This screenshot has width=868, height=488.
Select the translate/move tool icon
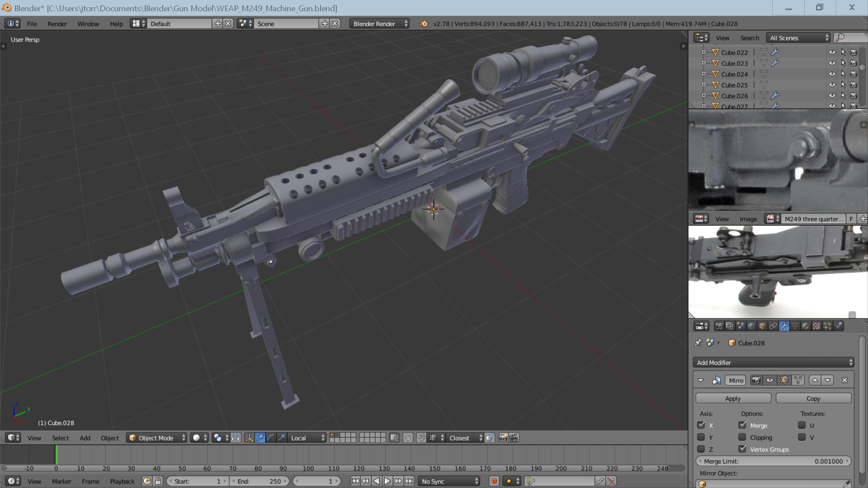[260, 438]
